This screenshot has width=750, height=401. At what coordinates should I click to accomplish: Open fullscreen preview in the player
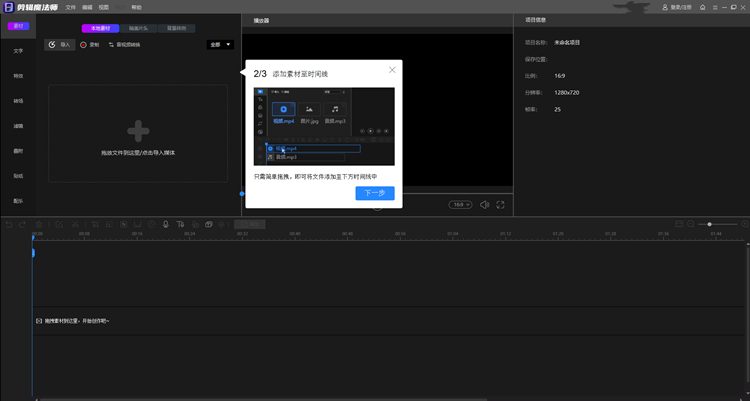point(500,205)
